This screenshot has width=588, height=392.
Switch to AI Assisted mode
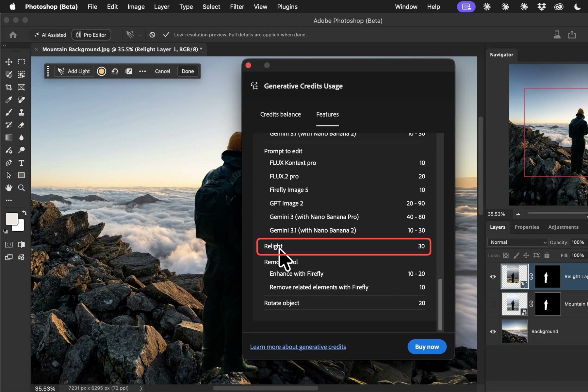[50, 35]
